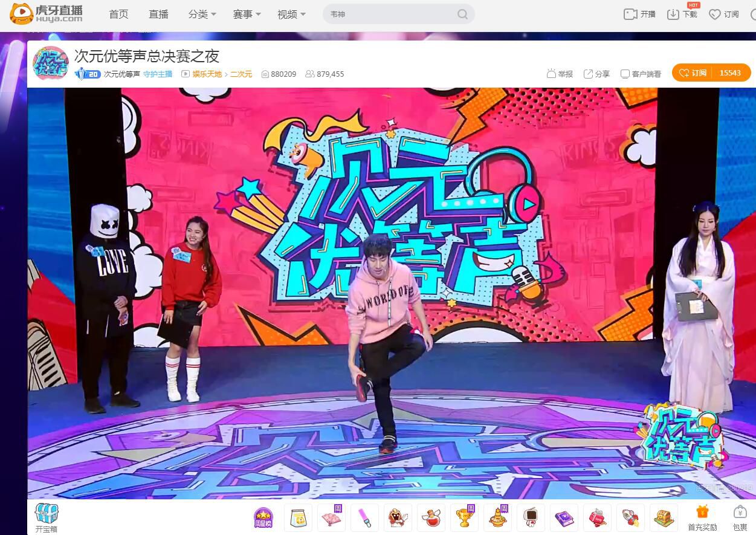Select the purple glow stick gift
756x535 pixels.
364,518
